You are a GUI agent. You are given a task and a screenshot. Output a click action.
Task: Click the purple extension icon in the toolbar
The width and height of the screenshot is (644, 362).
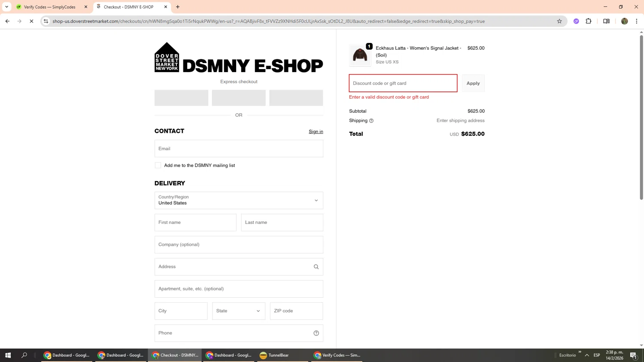[x=576, y=21]
